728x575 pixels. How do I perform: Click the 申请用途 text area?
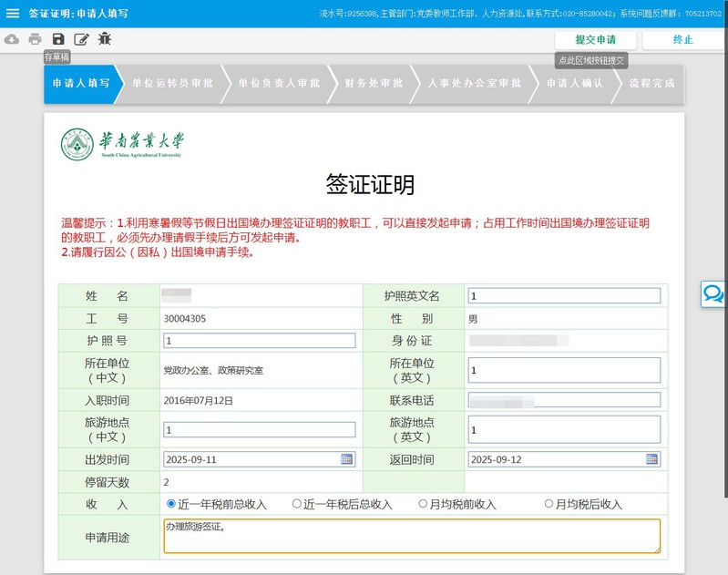point(412,536)
